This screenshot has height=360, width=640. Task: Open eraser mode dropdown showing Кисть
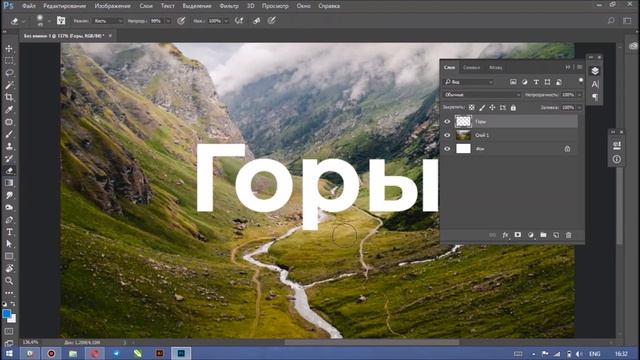click(108, 21)
